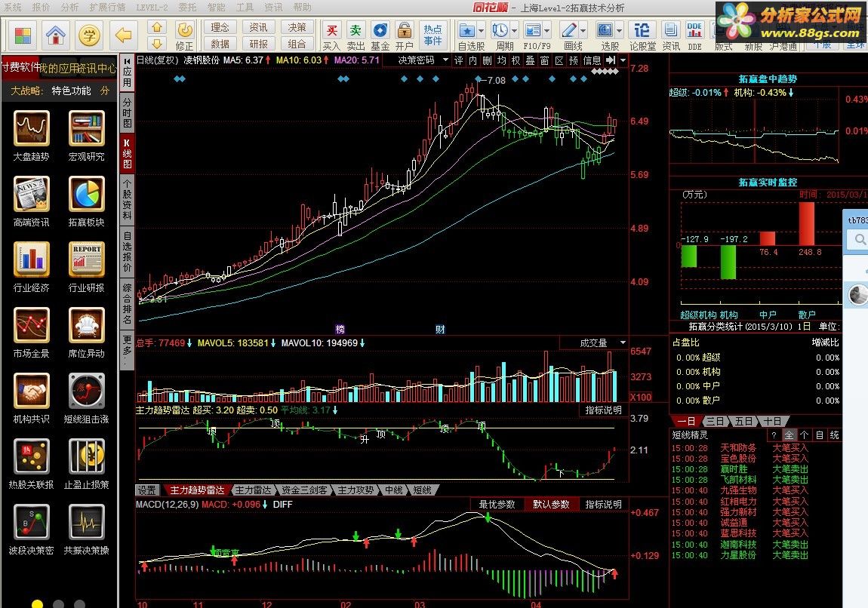Open the 扩展行情 menu
Image resolution: width=868 pixels, height=608 pixels.
pos(107,8)
